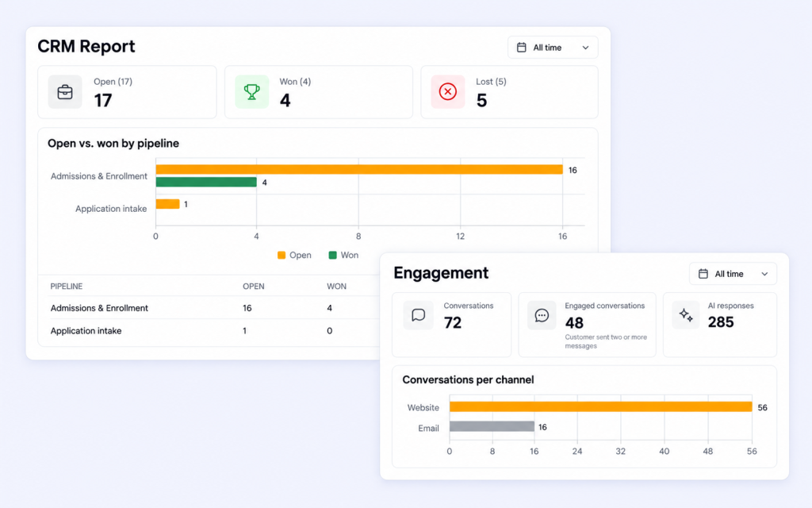The height and width of the screenshot is (508, 812).
Task: Toggle the Open series legend swatch
Action: pyautogui.click(x=282, y=255)
